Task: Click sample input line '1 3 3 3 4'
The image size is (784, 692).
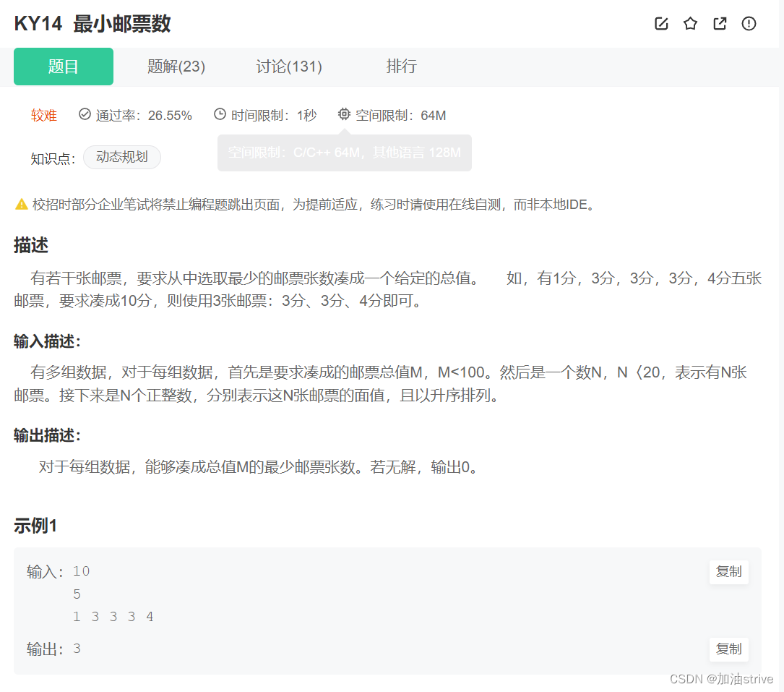Action: pyautogui.click(x=113, y=617)
